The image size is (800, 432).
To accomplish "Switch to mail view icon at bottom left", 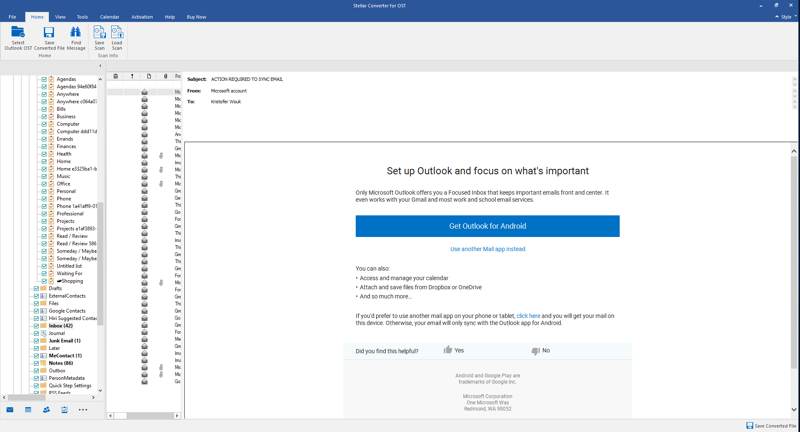I will click(10, 409).
